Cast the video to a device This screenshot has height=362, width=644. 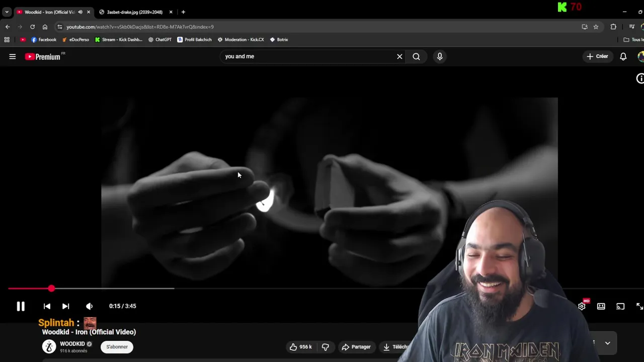point(620,306)
